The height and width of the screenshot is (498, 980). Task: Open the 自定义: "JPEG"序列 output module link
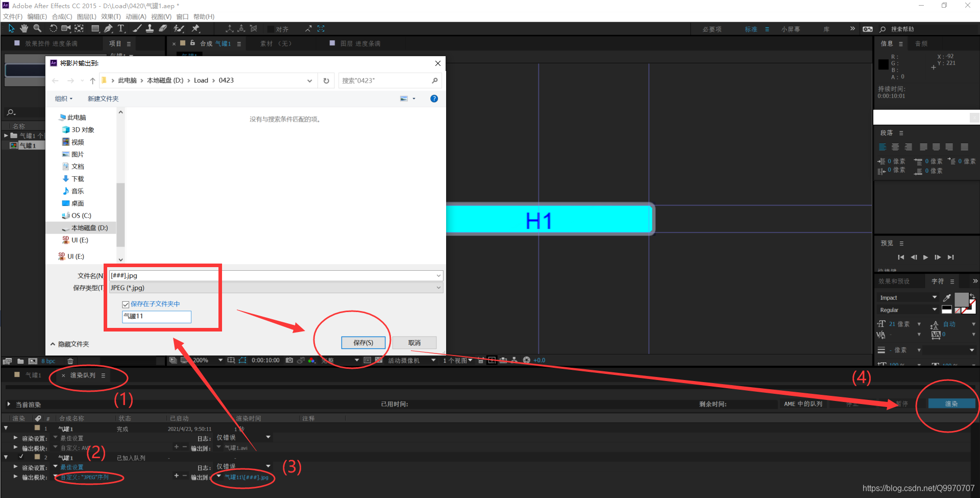[x=85, y=478]
